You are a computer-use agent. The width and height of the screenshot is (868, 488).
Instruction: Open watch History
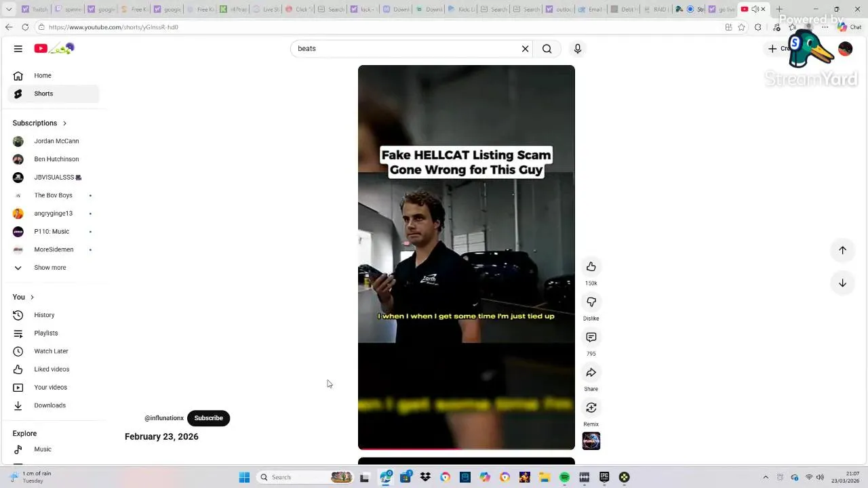click(x=54, y=315)
